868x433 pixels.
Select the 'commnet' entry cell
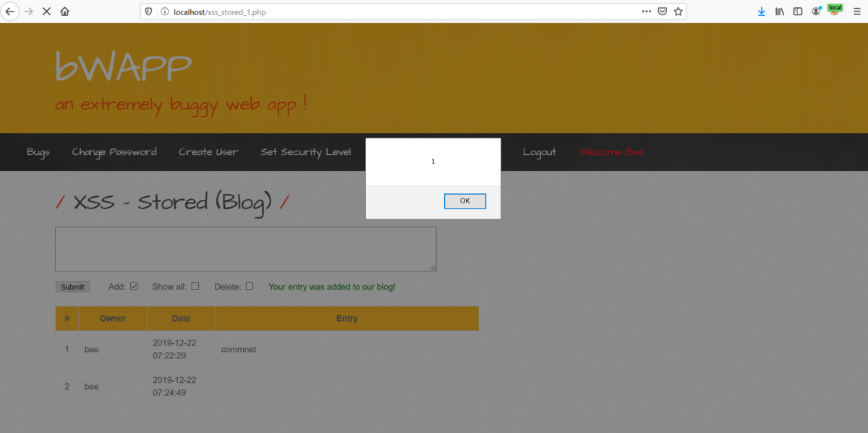click(347, 350)
